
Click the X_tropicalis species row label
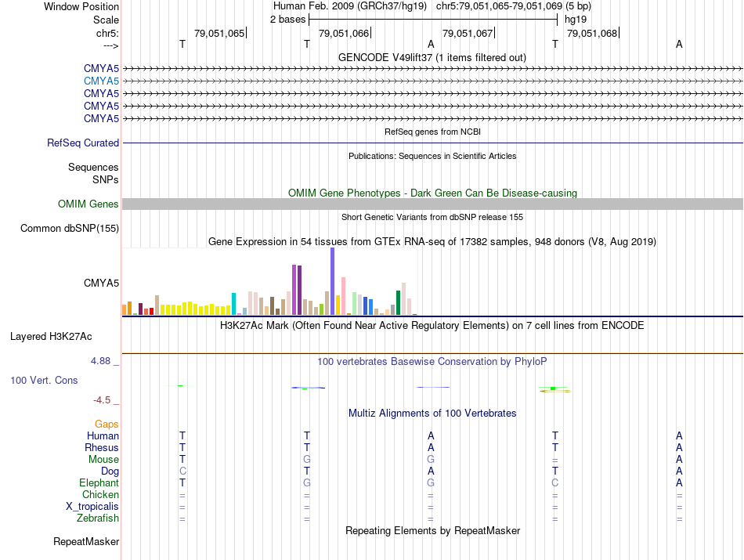pyautogui.click(x=92, y=507)
